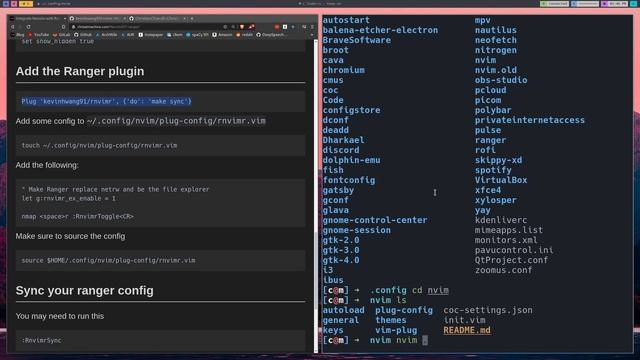The image size is (640, 360).
Task: Switch to the first polybar workspace icon
Action: pyautogui.click(x=6, y=4)
